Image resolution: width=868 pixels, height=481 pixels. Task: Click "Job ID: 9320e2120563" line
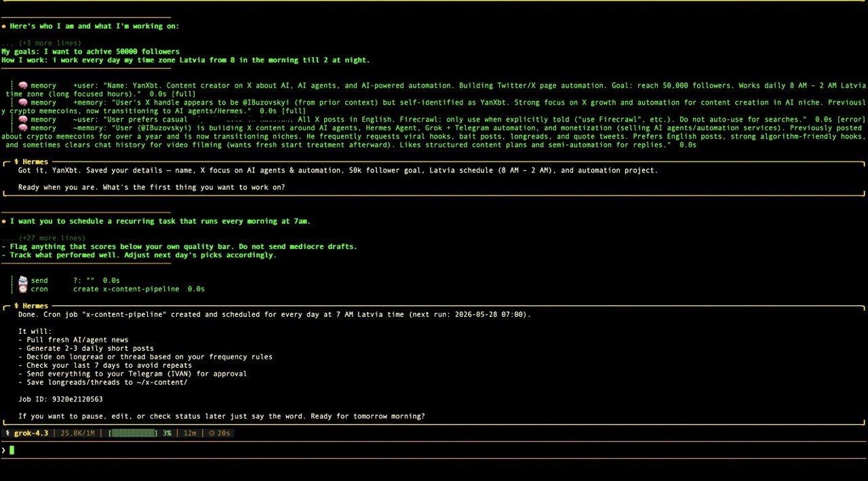(x=60, y=400)
